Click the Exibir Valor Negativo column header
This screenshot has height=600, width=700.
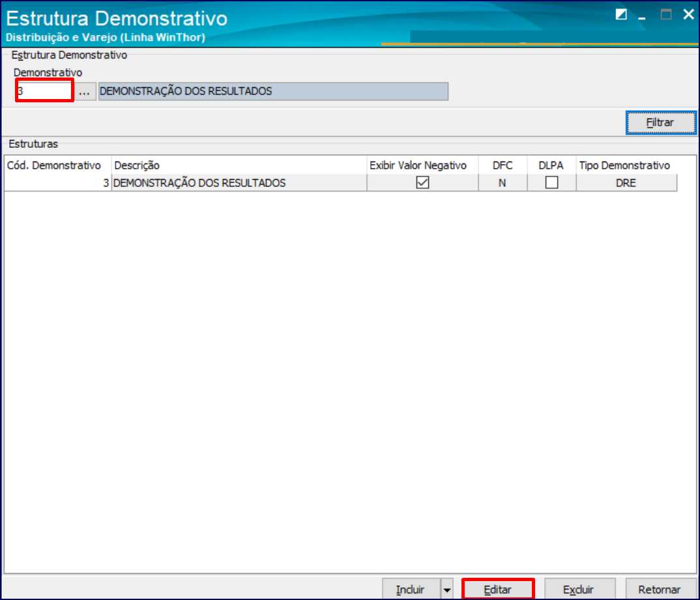point(422,165)
